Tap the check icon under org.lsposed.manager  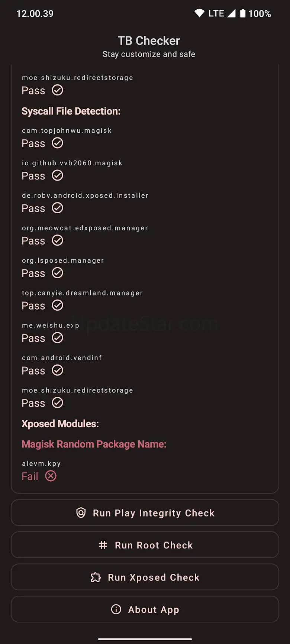58,273
